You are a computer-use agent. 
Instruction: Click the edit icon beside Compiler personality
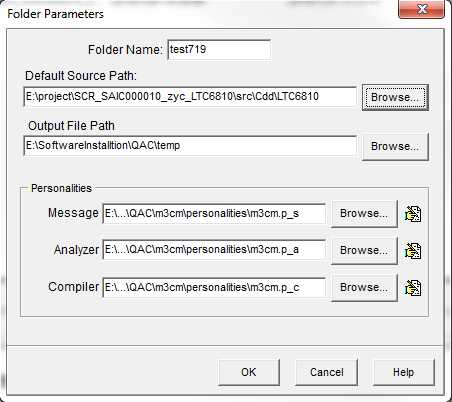coord(413,288)
